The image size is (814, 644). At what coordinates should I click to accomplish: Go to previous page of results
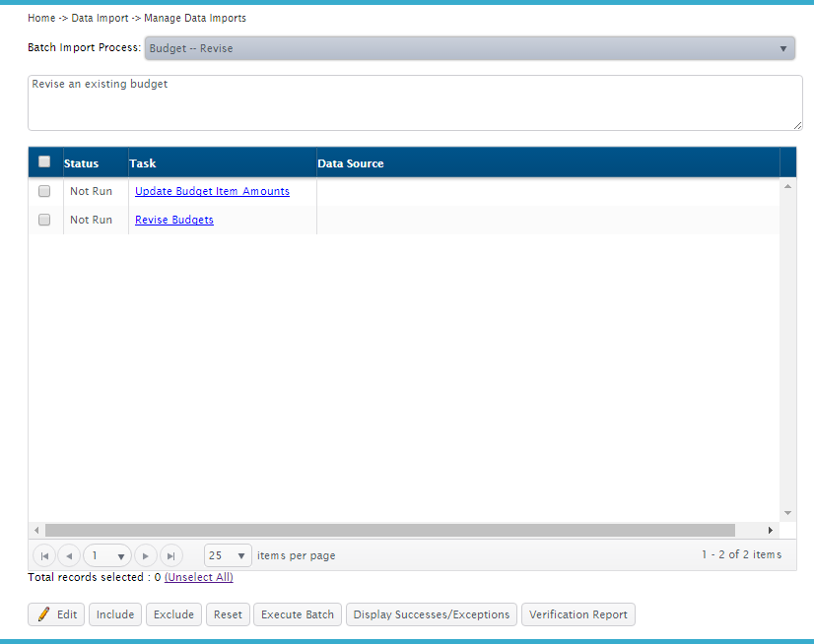69,555
